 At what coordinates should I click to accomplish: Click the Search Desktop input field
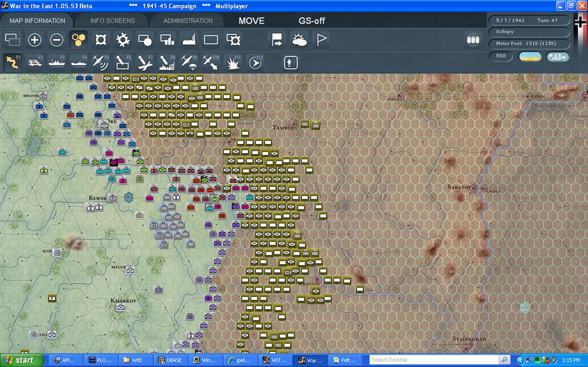(x=434, y=360)
